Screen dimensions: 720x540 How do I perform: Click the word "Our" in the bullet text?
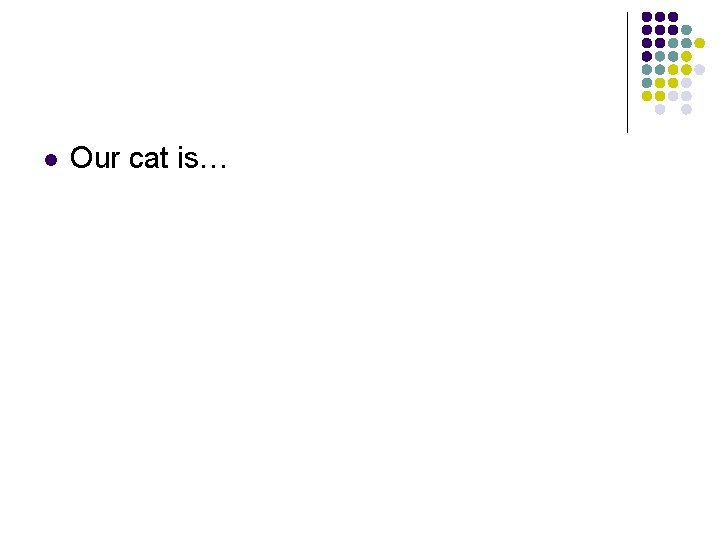95,158
